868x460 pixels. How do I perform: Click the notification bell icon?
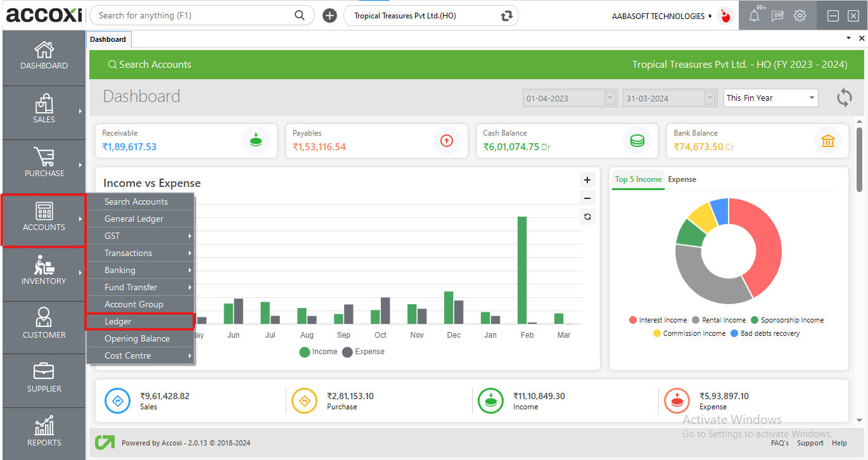pyautogui.click(x=754, y=16)
